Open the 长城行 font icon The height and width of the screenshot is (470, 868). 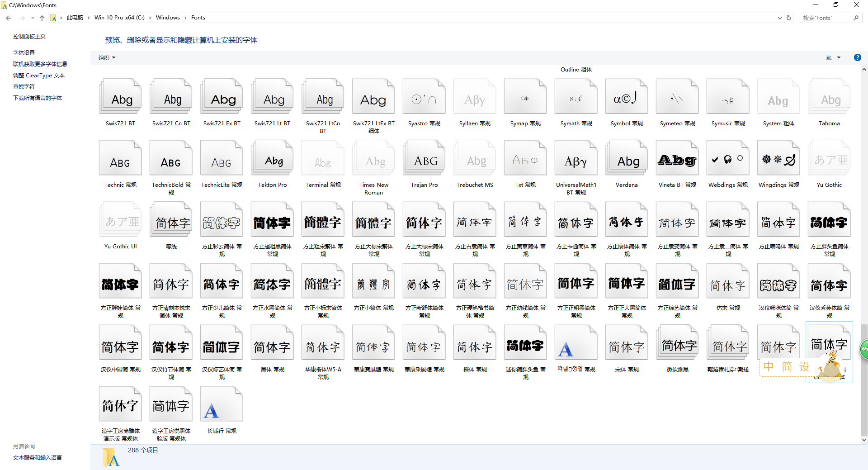tap(222, 404)
